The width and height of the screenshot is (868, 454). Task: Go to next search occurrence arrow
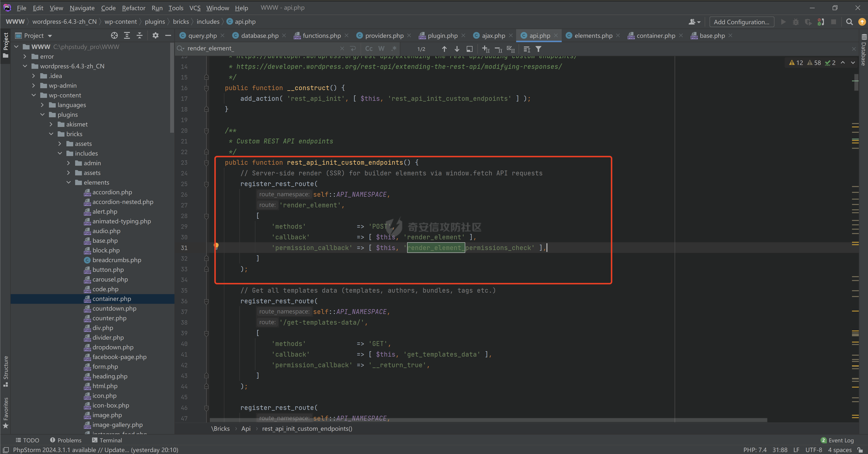tap(457, 49)
